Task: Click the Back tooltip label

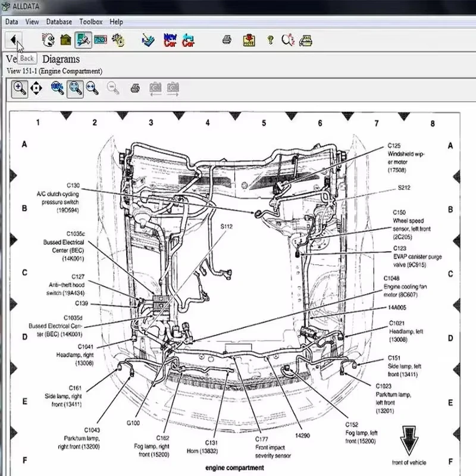Action: (26, 58)
